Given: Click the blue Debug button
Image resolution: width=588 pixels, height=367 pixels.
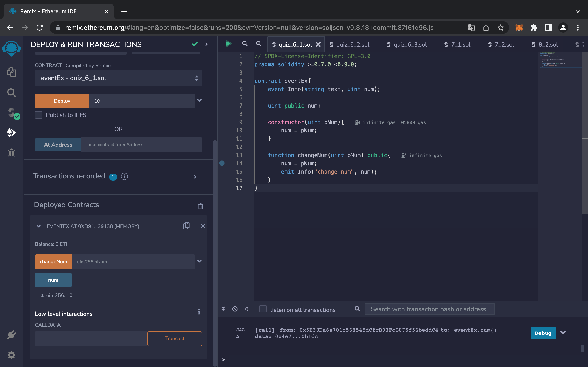Looking at the screenshot, I should coord(543,333).
